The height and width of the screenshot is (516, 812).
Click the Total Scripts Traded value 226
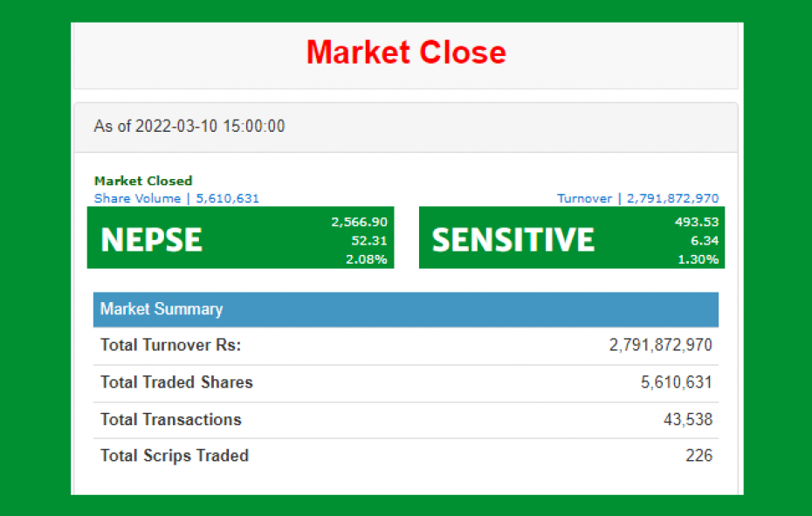pyautogui.click(x=699, y=456)
